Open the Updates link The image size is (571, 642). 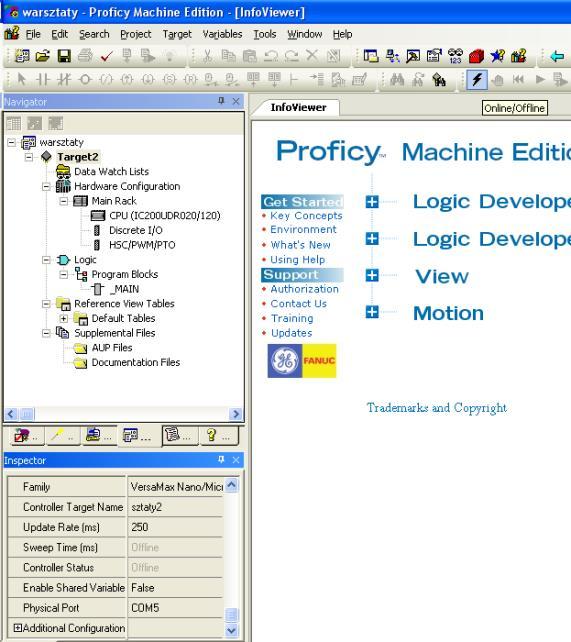click(x=291, y=333)
